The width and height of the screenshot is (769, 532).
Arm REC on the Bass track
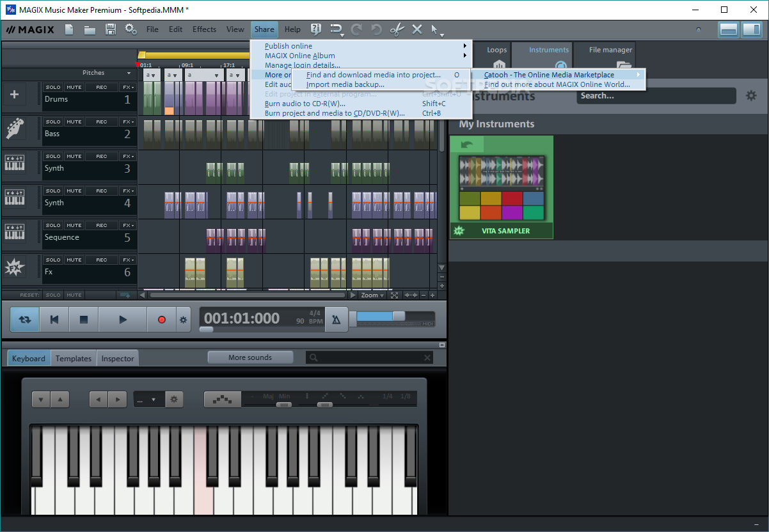click(102, 121)
